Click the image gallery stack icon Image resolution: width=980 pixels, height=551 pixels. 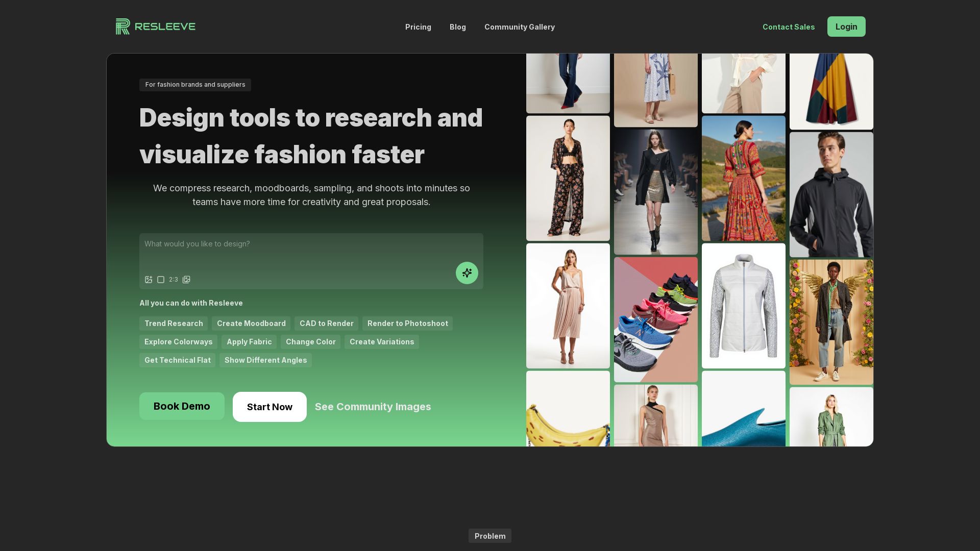click(186, 280)
